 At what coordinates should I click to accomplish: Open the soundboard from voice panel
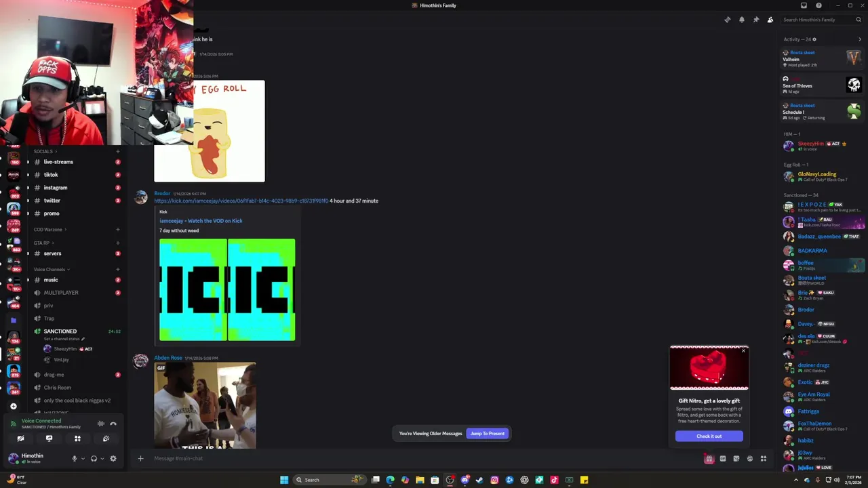[106, 439]
